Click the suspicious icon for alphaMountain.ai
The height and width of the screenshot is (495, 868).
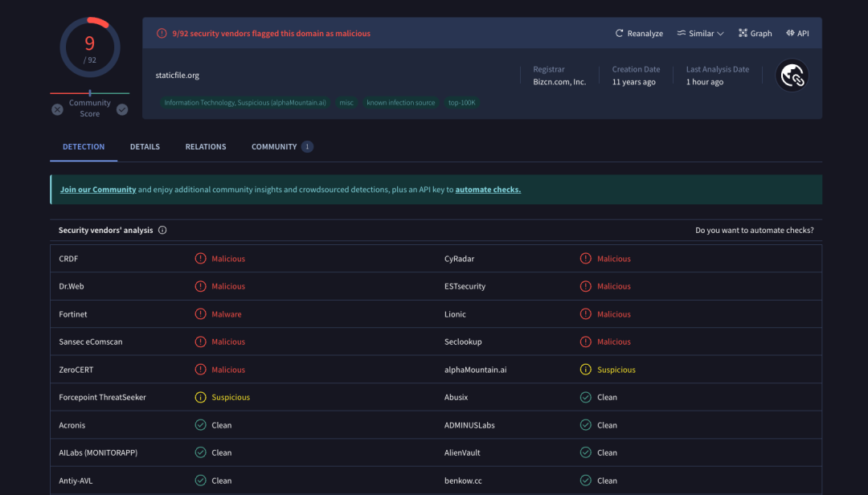pyautogui.click(x=586, y=370)
